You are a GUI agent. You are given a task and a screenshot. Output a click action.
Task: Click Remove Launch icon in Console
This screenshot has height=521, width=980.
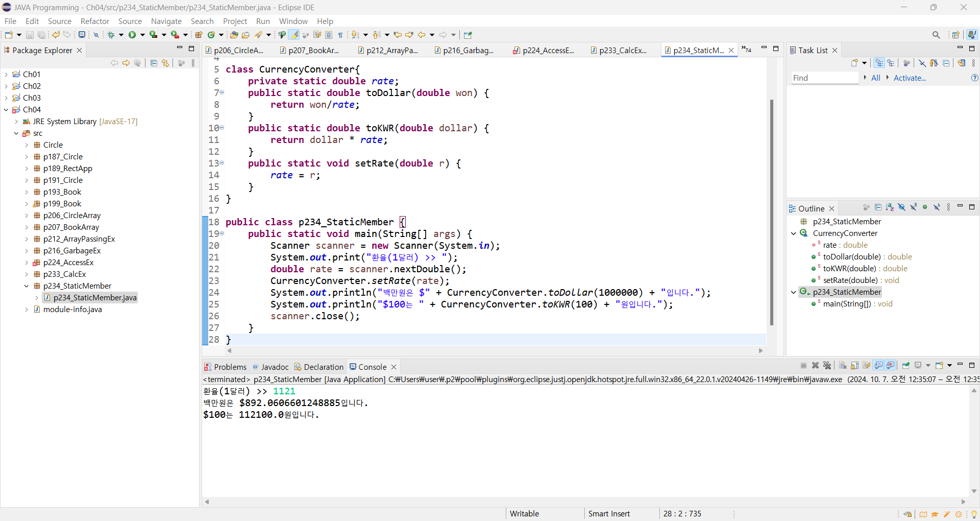tap(815, 365)
